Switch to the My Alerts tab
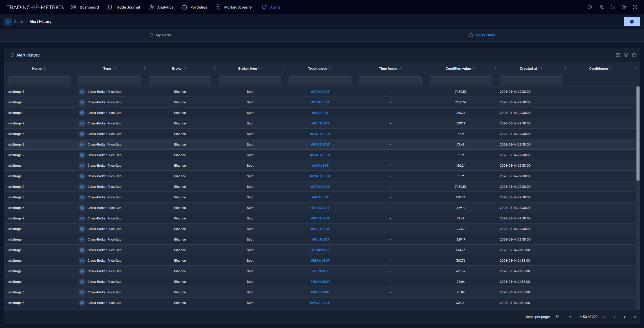This screenshot has width=644, height=328. [160, 35]
